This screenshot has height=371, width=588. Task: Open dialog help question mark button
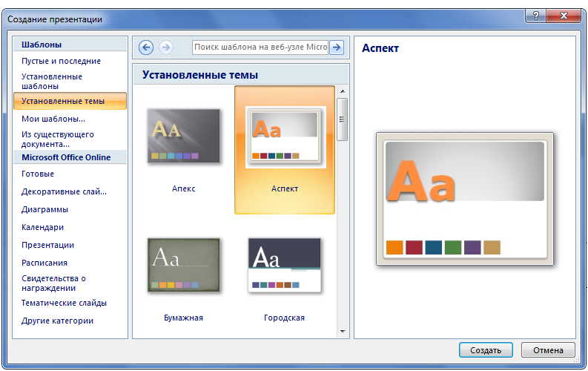point(536,16)
